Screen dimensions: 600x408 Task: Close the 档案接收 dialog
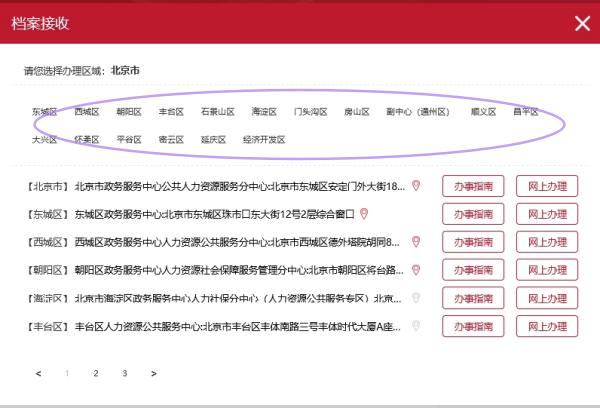pyautogui.click(x=582, y=23)
